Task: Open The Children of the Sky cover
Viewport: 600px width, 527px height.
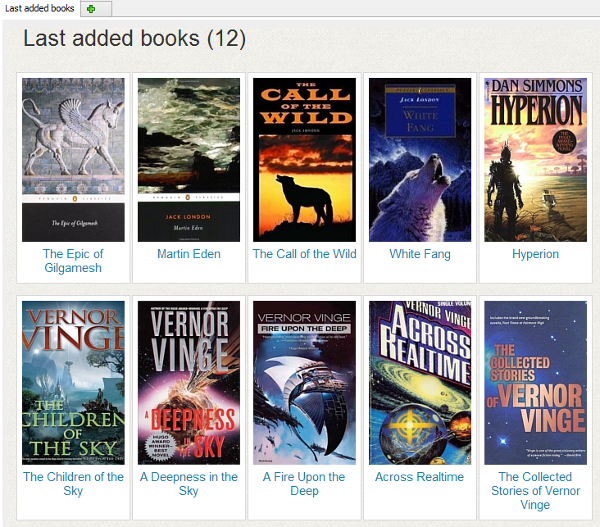Action: [x=73, y=383]
